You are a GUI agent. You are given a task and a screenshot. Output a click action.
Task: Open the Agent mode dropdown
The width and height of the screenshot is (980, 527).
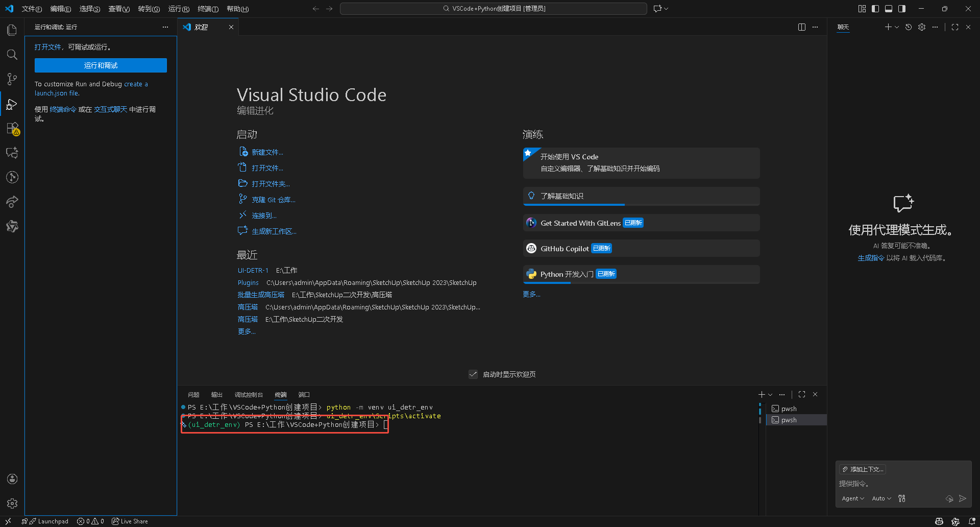click(852, 498)
